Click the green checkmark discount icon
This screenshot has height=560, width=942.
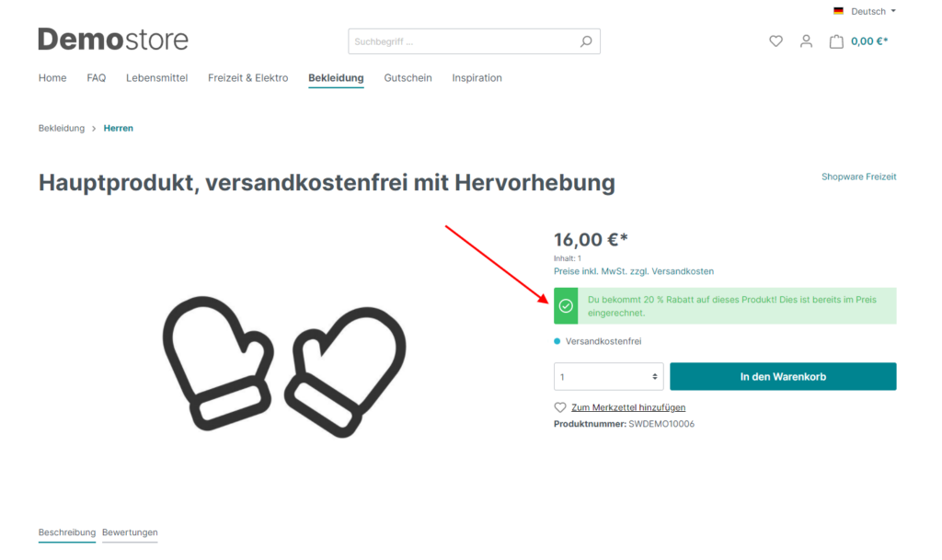point(566,305)
